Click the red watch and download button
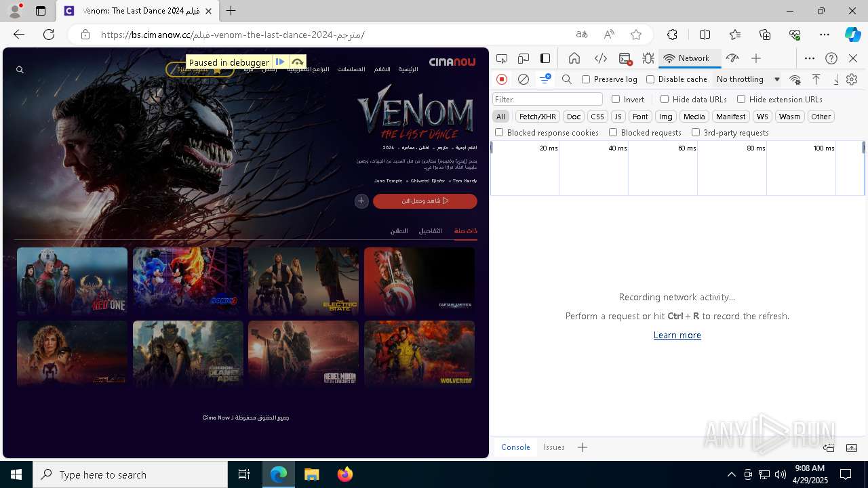This screenshot has width=868, height=488. (425, 201)
